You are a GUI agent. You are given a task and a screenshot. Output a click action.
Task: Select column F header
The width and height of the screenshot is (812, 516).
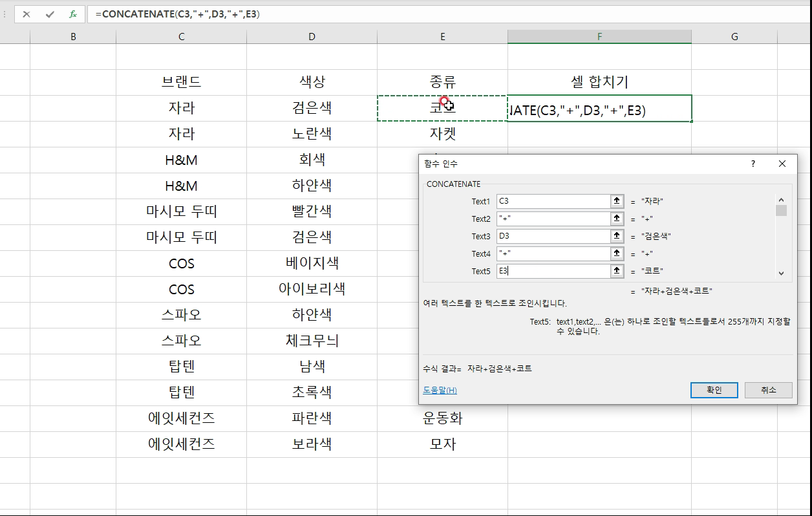(599, 37)
